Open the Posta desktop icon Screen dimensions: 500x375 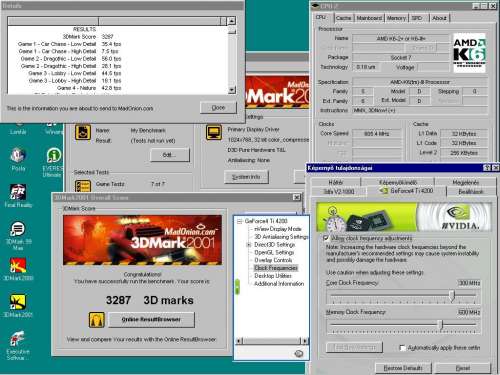coord(18,159)
